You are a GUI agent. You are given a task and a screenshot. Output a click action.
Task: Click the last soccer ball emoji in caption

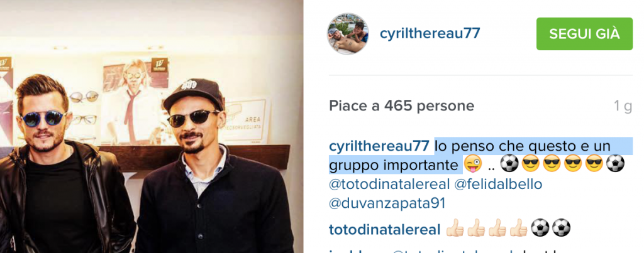(615, 164)
